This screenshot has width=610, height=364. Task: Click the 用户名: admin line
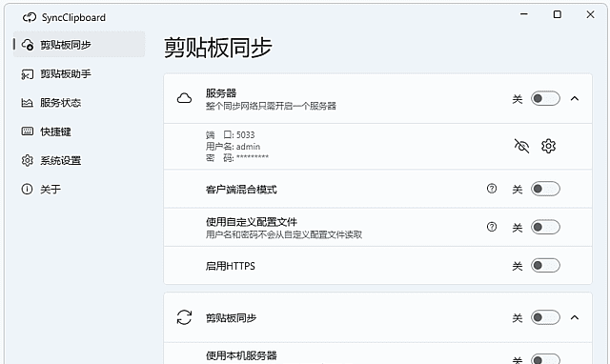pos(233,147)
